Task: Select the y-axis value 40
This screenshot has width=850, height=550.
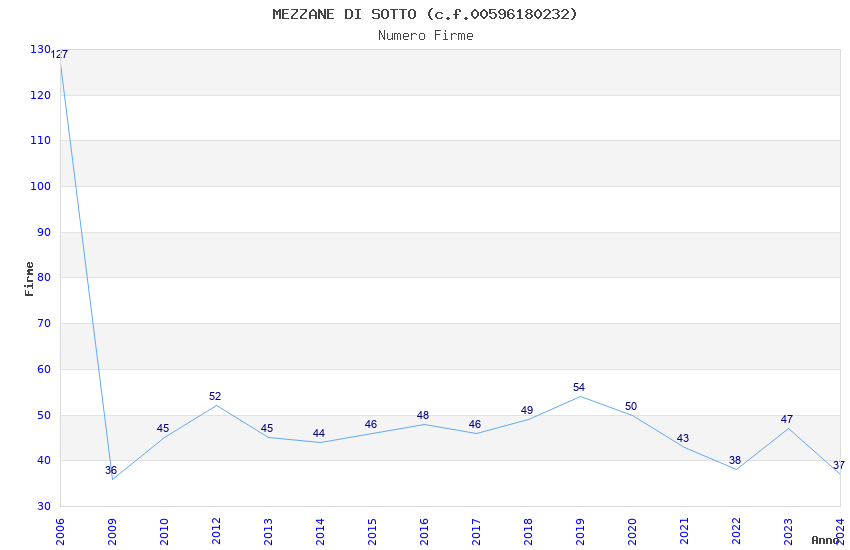Action: point(44,461)
